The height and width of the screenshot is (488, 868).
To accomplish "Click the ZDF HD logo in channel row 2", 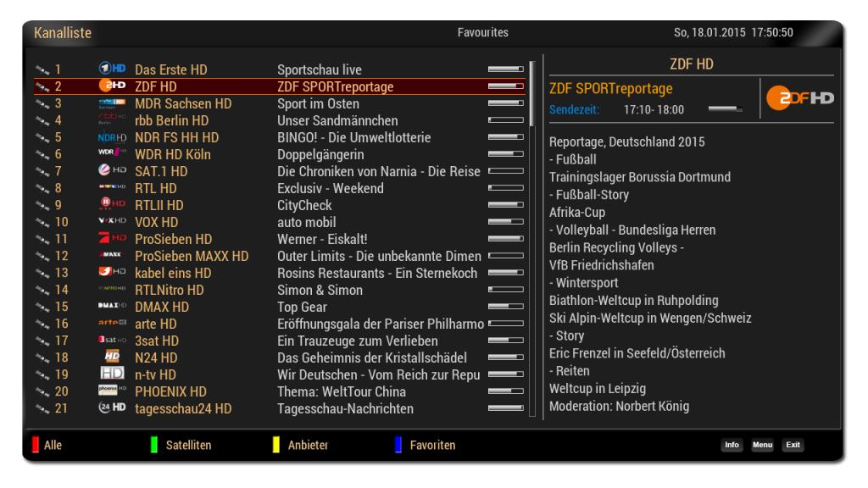I will (112, 86).
